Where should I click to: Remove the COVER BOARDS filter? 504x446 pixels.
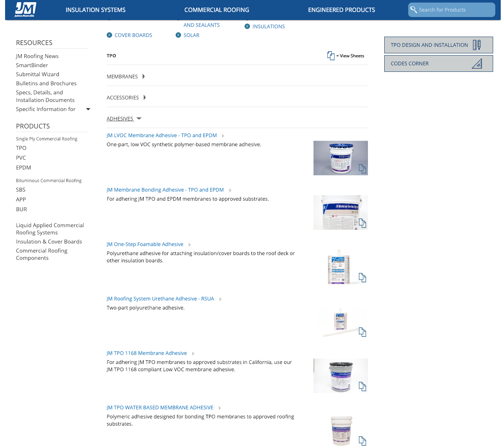[109, 35]
